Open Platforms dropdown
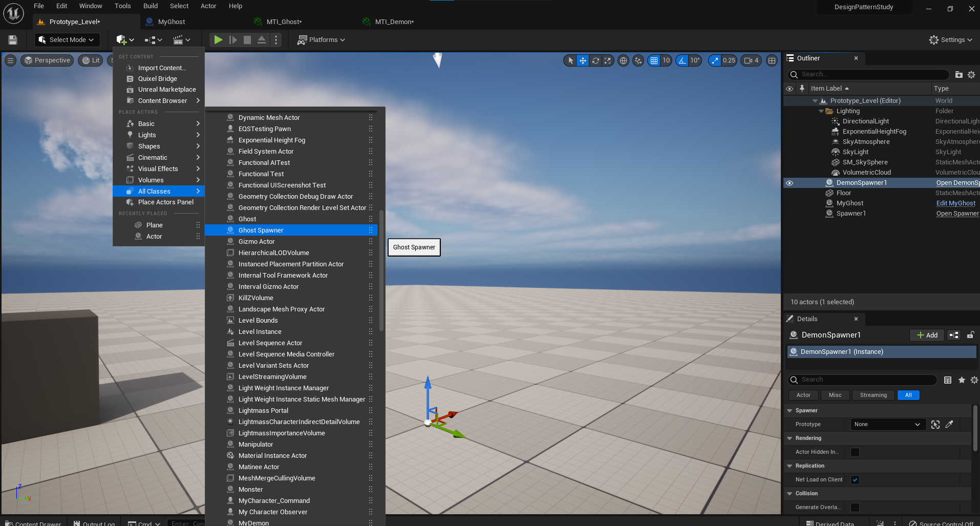 tap(322, 40)
